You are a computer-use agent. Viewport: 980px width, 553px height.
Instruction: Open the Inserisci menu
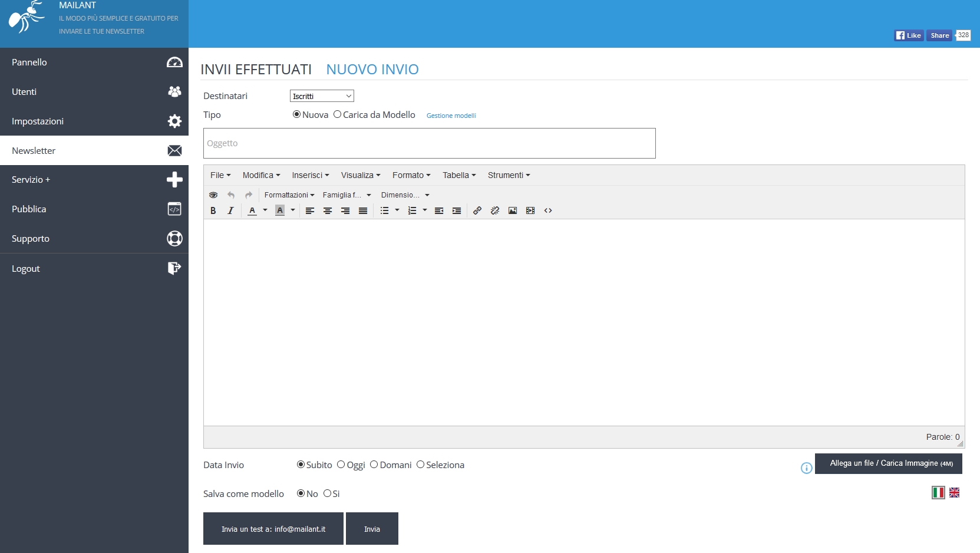[310, 175]
